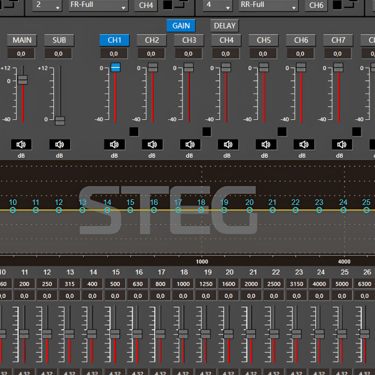Mute CH1 with its speaker icon
Screen dimensions: 375x375
(114, 144)
